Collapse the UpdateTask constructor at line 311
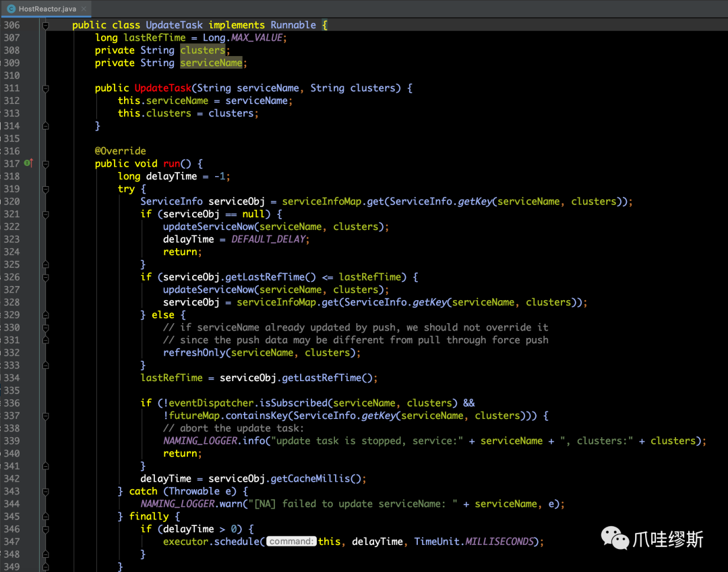The height and width of the screenshot is (572, 728). (x=46, y=88)
